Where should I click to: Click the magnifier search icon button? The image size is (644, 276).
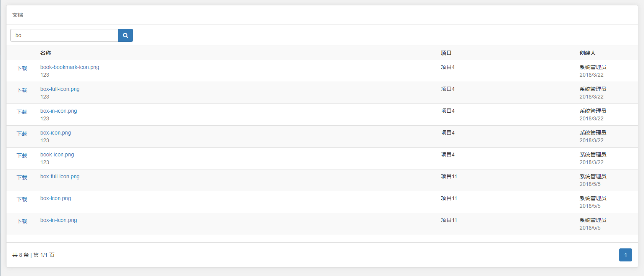point(125,35)
